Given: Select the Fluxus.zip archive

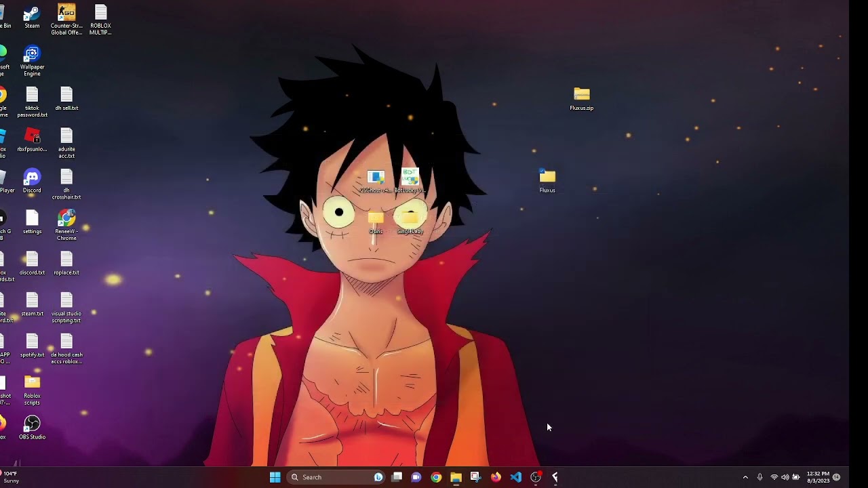Looking at the screenshot, I should [582, 99].
